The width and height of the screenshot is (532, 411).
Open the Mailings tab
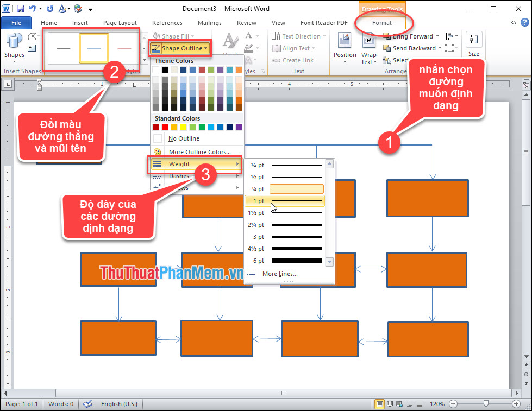tap(209, 23)
